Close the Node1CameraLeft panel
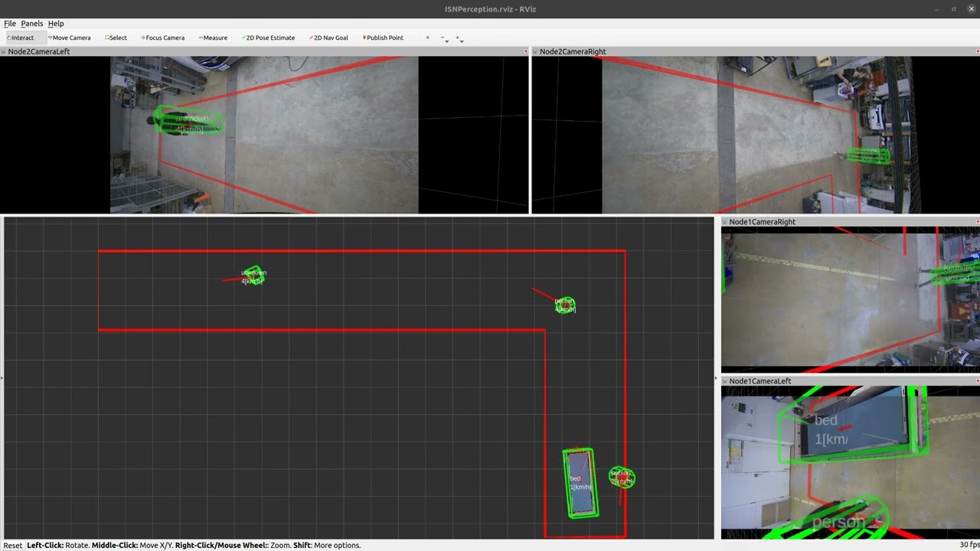980x551 pixels. [976, 381]
